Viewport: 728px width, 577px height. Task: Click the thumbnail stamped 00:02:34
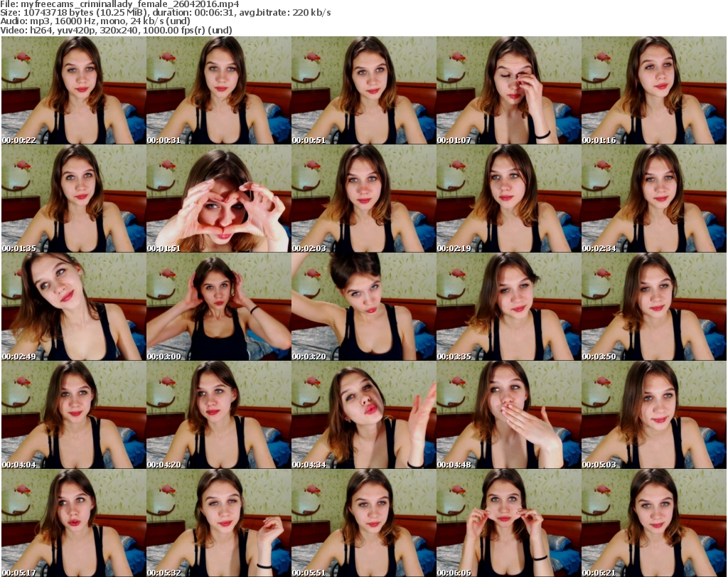click(654, 198)
